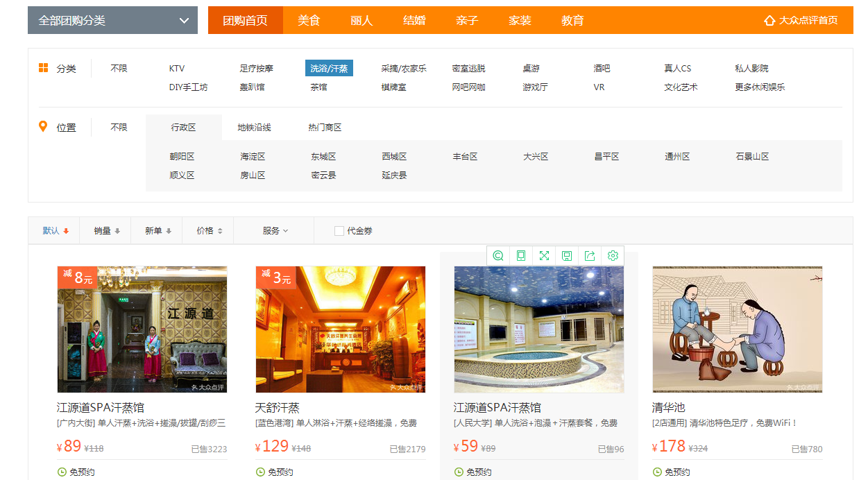Screen dimensions: 868x480
Task: Expand the 全部团购分类 dropdown
Action: tap(113, 20)
